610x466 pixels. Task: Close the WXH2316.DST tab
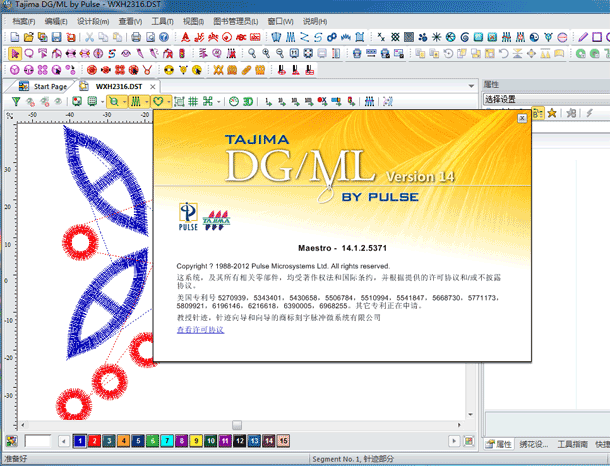tap(153, 87)
